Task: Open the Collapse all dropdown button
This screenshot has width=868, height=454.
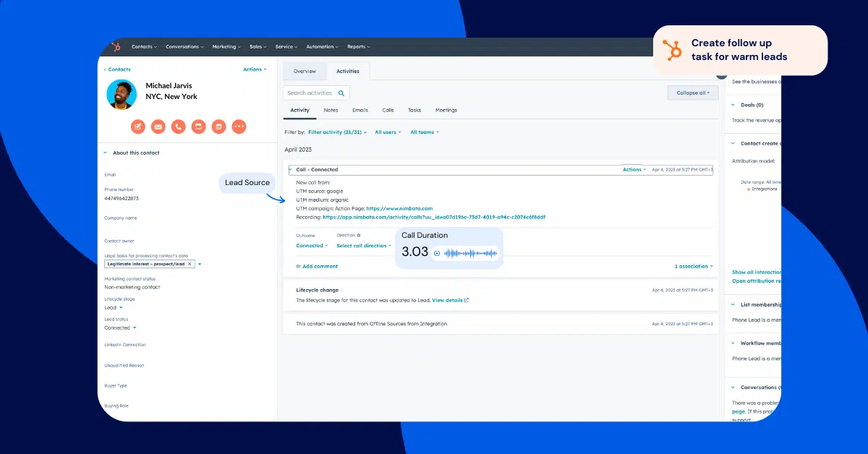Action: [692, 93]
